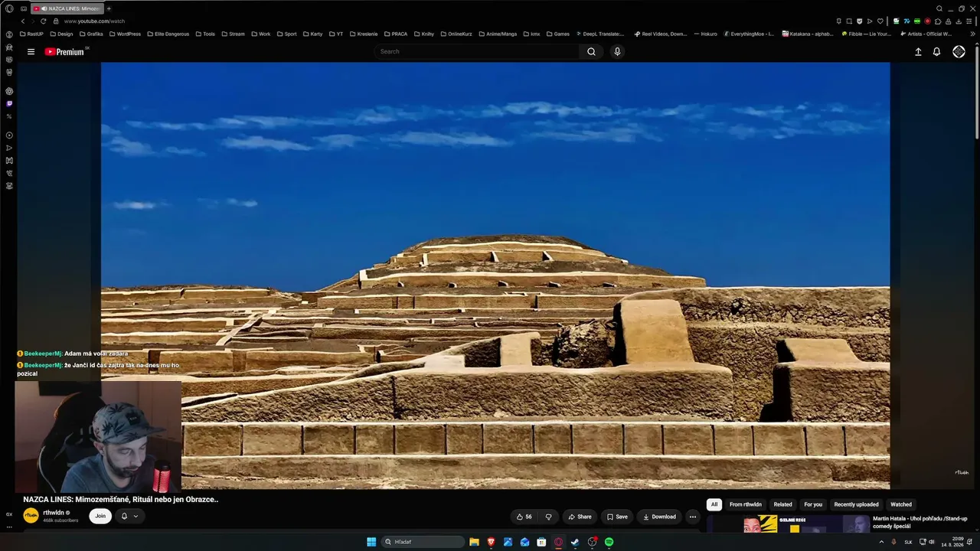Viewport: 980px width, 551px height.
Task: Expand the hidden bookmarks overflow chevron
Action: pyautogui.click(x=972, y=34)
